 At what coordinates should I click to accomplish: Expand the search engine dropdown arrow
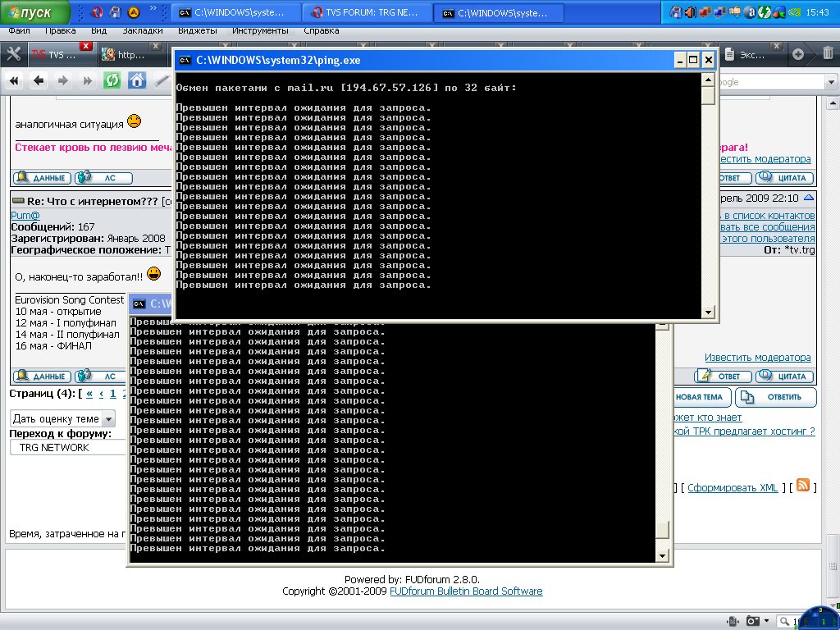point(831,82)
